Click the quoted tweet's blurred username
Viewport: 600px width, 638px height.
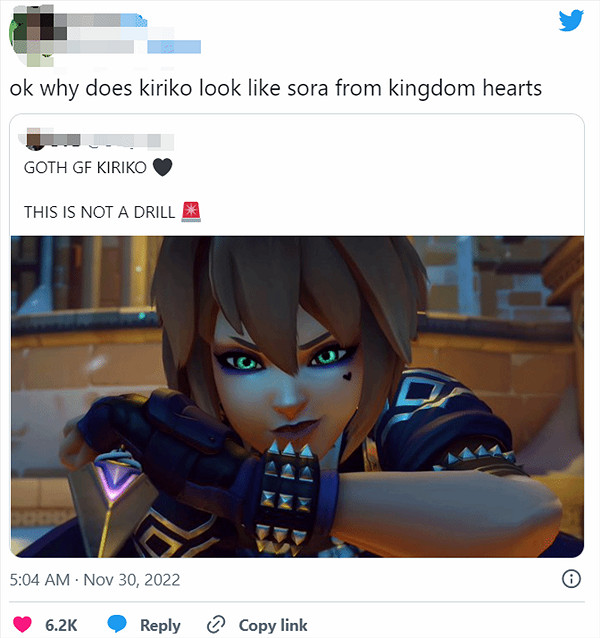click(108, 140)
